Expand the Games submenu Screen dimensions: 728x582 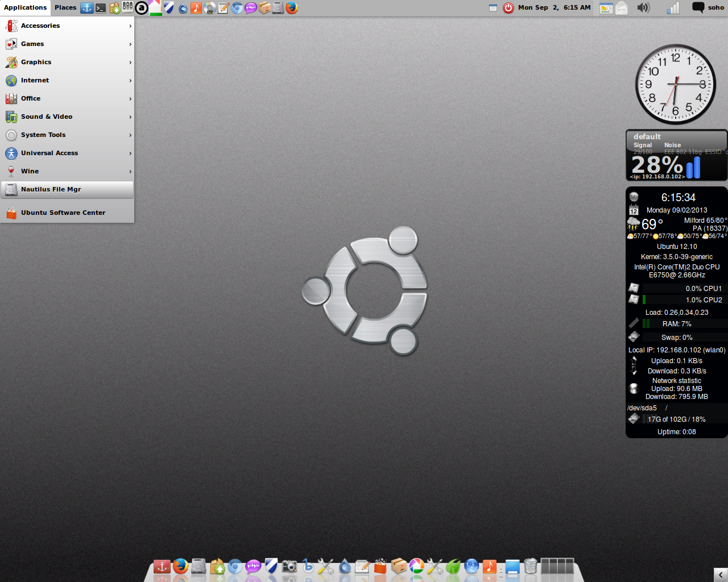click(67, 44)
